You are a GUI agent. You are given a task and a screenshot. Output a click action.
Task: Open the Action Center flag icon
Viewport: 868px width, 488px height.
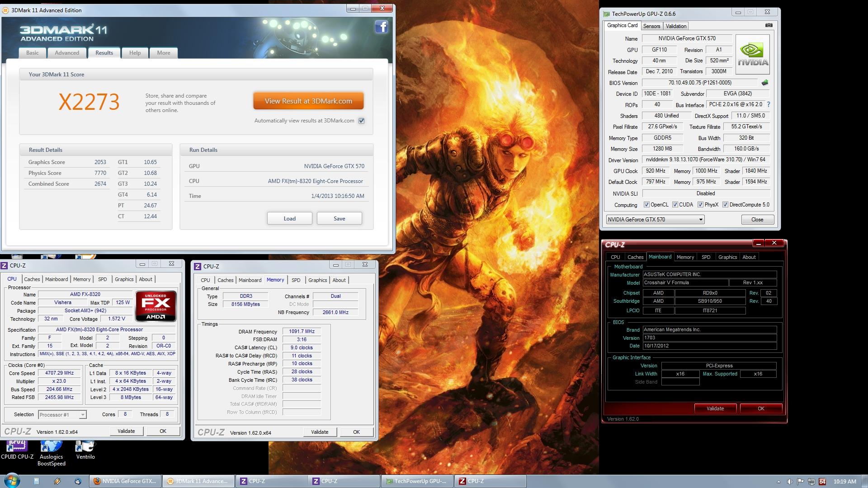pos(801,482)
